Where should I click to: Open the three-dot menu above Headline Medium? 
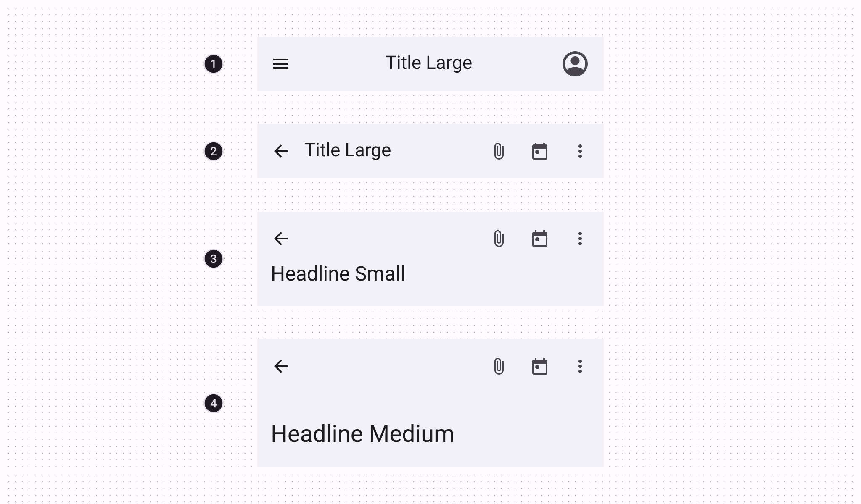[580, 366]
